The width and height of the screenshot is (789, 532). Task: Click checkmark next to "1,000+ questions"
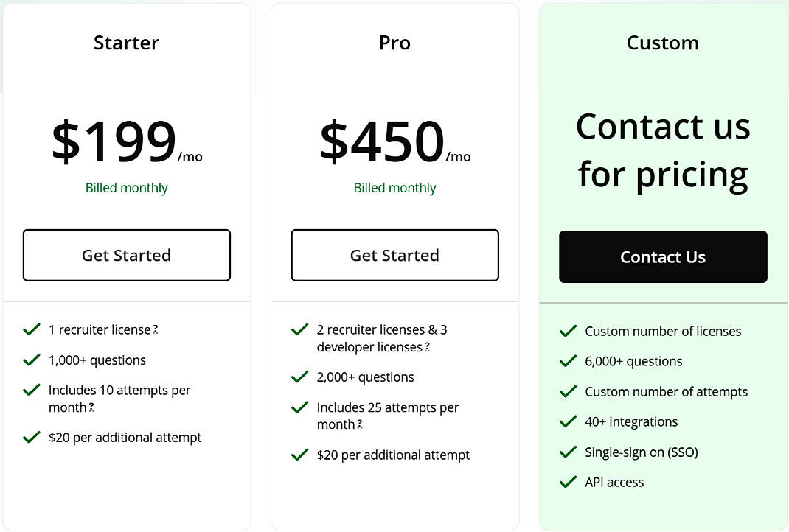point(32,360)
